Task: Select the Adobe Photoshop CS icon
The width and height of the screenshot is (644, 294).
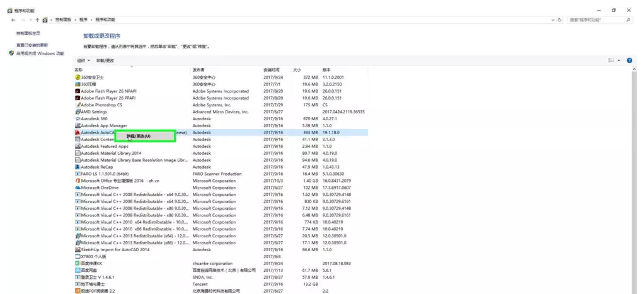Action: click(x=78, y=105)
